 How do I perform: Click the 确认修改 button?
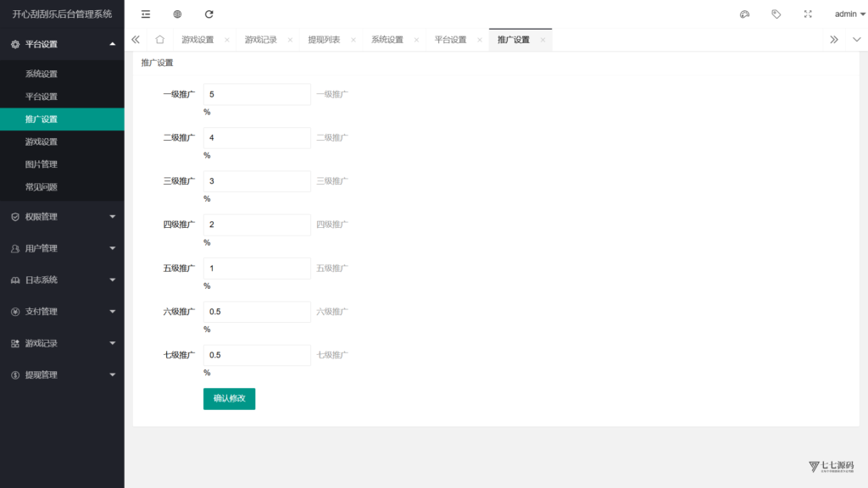pyautogui.click(x=229, y=398)
